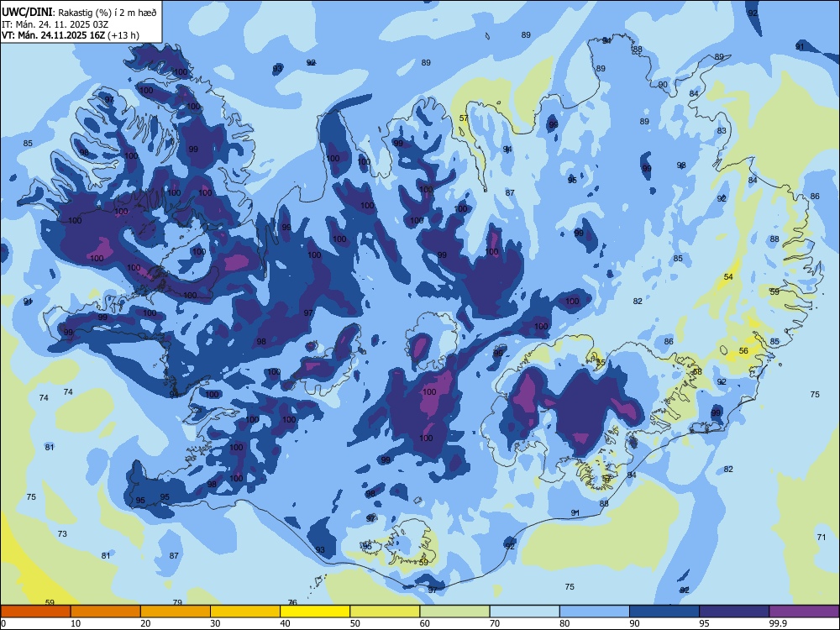Click the humidity value '57' on the map

coord(464,118)
